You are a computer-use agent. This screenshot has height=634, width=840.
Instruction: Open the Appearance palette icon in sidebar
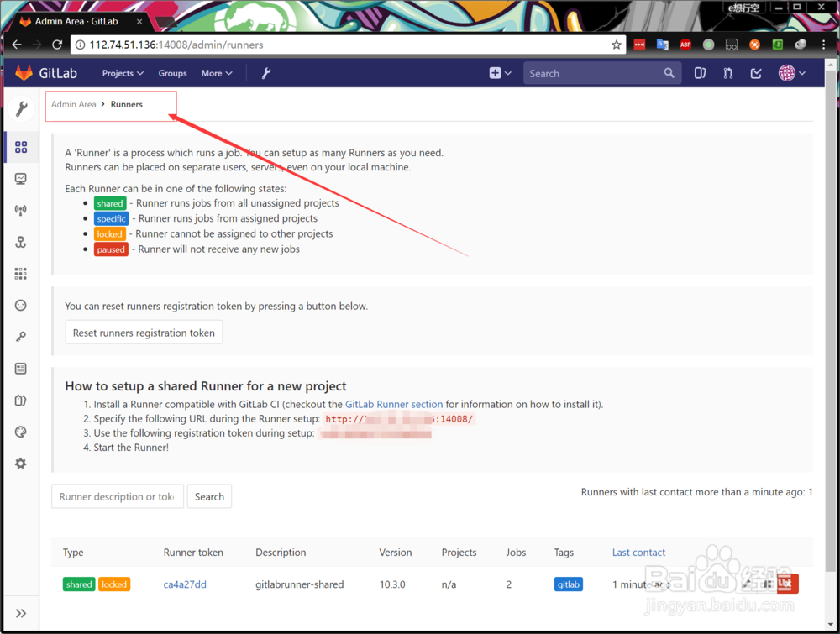[x=21, y=432]
